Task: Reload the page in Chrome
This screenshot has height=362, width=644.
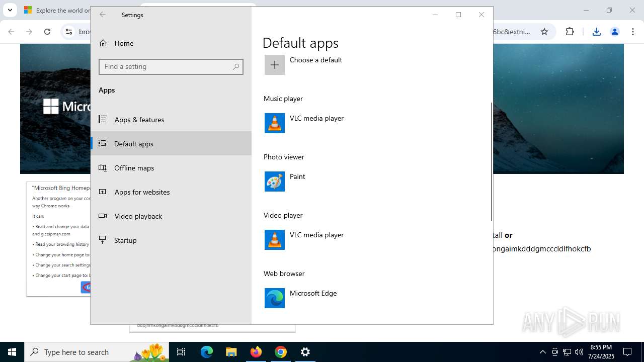Action: pyautogui.click(x=47, y=32)
